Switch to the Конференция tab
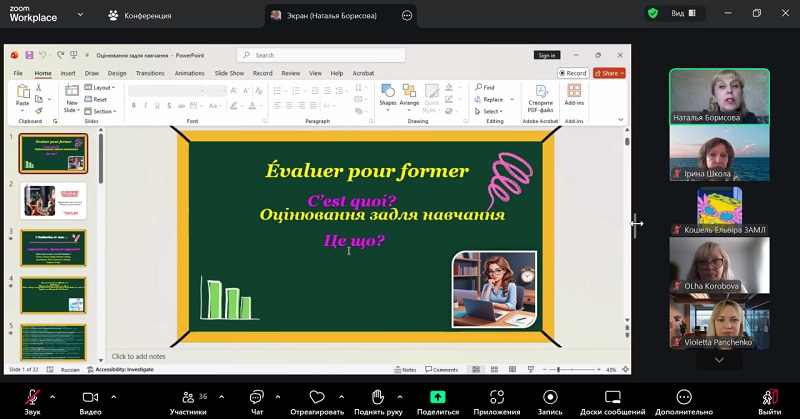The width and height of the screenshot is (800, 419). coord(139,15)
